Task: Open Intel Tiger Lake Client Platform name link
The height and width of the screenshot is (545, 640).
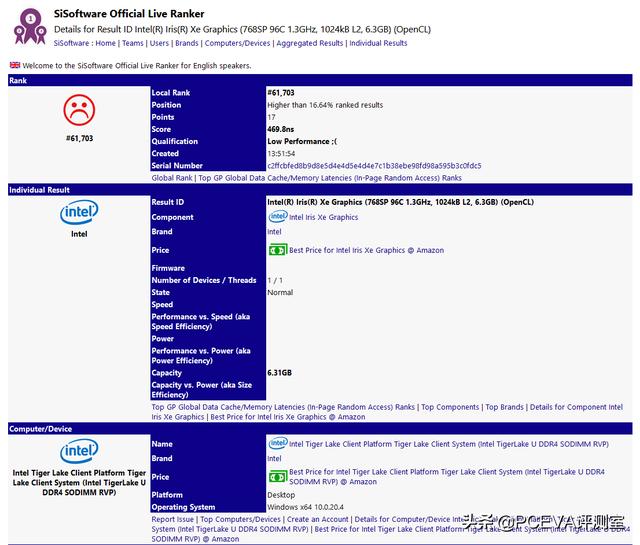Action: point(449,444)
